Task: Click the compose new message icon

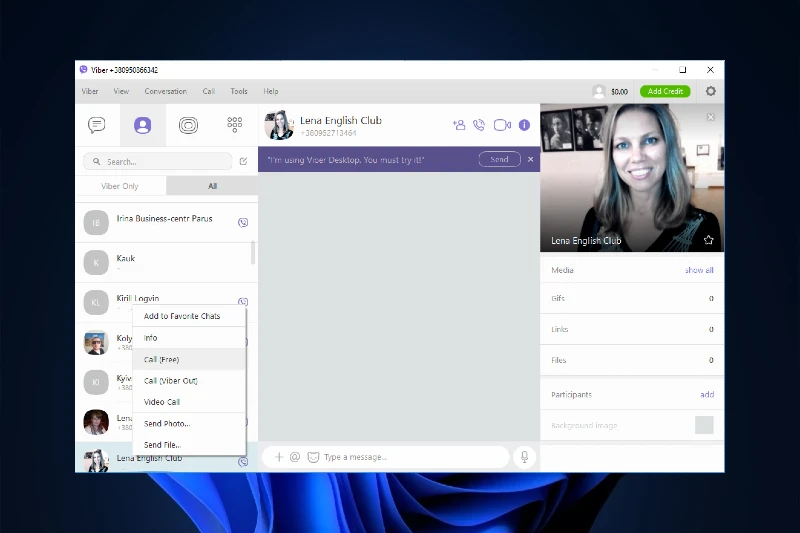Action: (x=243, y=161)
